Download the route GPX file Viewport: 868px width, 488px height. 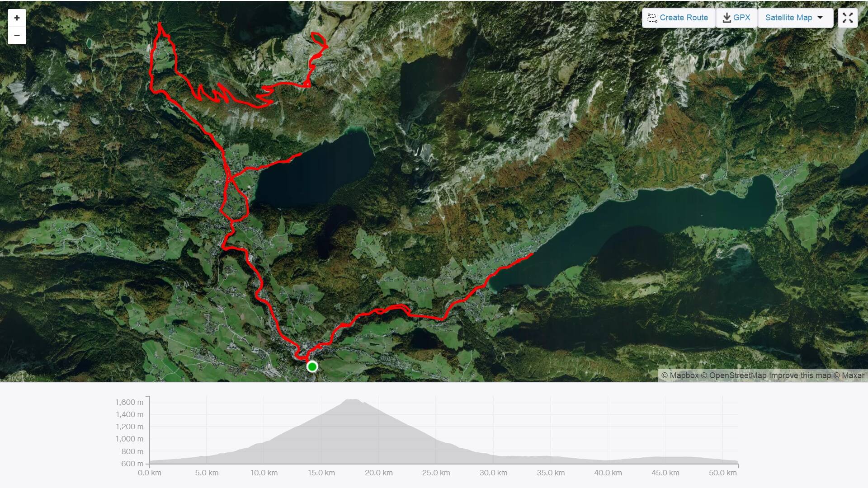[x=736, y=18]
